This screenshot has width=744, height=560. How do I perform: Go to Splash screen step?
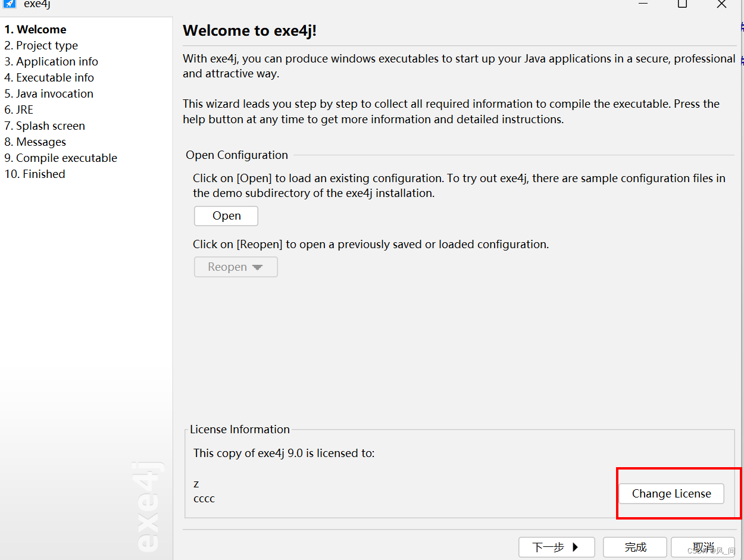click(45, 126)
